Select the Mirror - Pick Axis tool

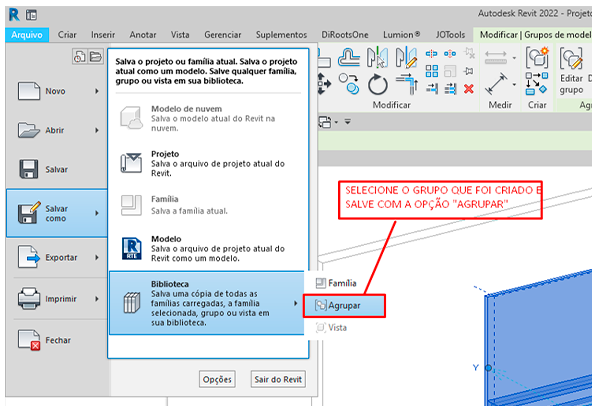377,57
